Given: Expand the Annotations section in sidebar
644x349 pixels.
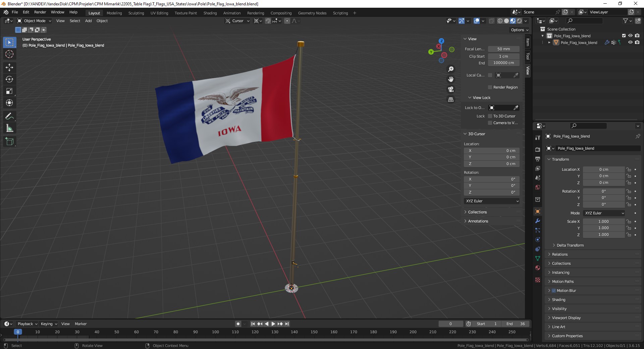Looking at the screenshot, I should pyautogui.click(x=478, y=221).
